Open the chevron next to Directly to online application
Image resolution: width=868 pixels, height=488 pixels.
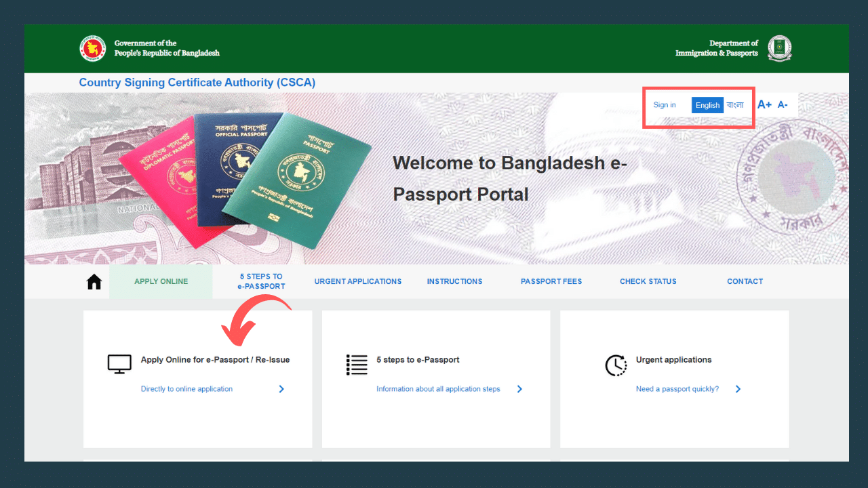pyautogui.click(x=281, y=389)
